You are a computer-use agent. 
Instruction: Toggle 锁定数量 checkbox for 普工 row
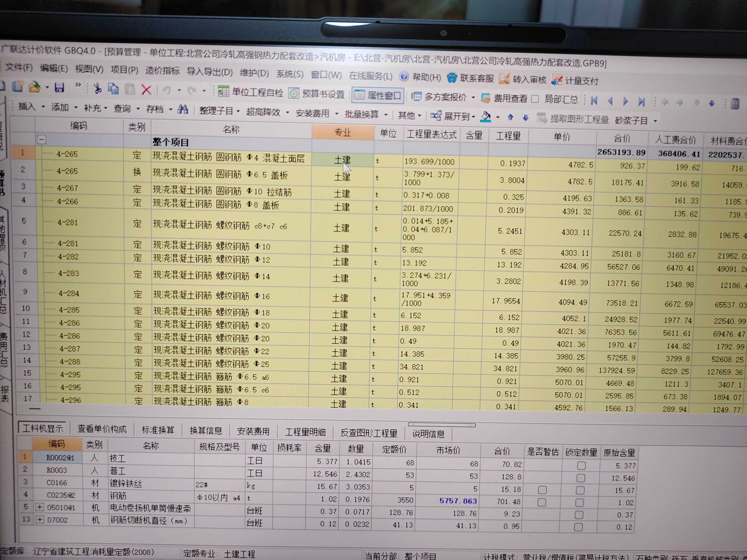tap(581, 478)
